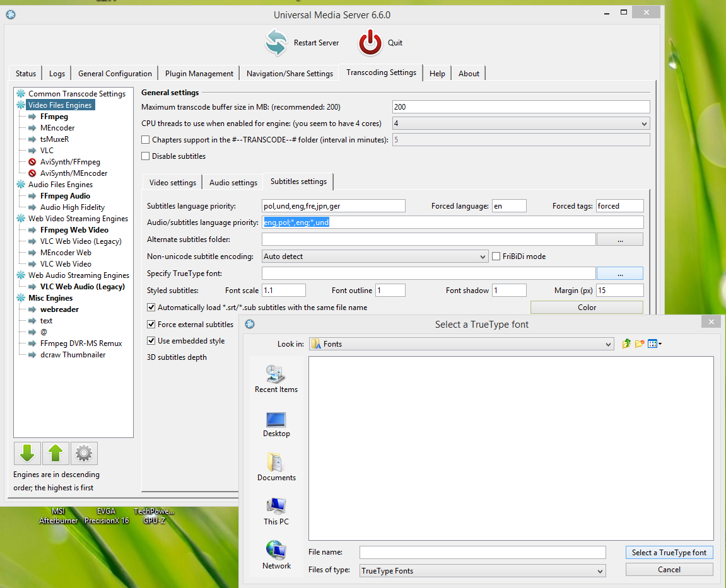Viewport: 726px width, 588px height.
Task: Go up one folder level in dialog
Action: pos(626,343)
